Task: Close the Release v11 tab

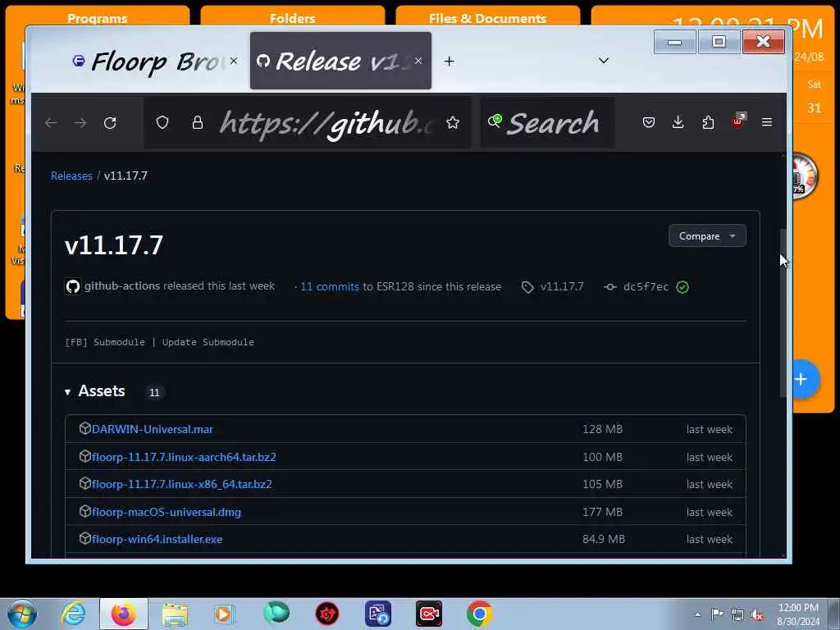Action: pos(418,61)
